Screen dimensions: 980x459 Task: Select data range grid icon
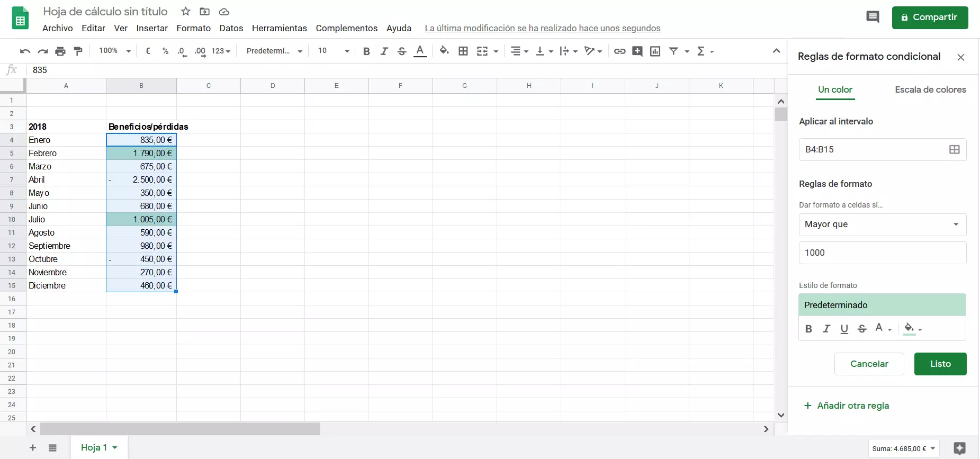[955, 150]
